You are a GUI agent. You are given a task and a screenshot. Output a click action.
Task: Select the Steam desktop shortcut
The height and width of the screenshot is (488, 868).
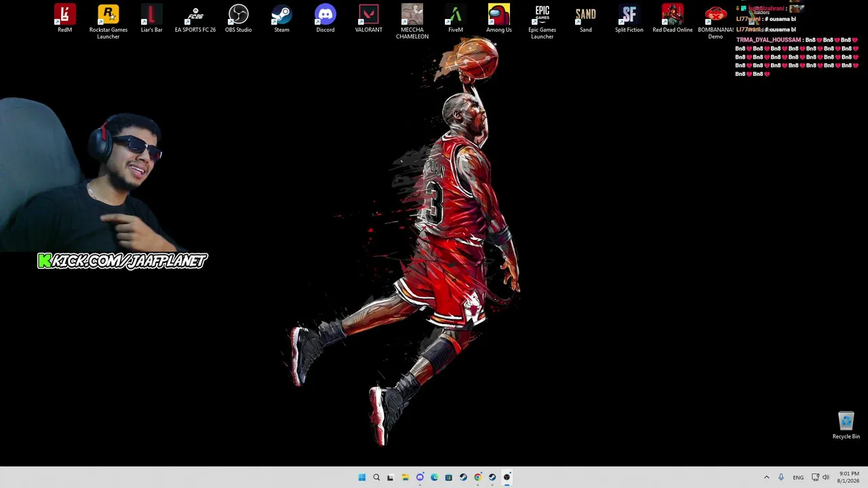coord(282,19)
